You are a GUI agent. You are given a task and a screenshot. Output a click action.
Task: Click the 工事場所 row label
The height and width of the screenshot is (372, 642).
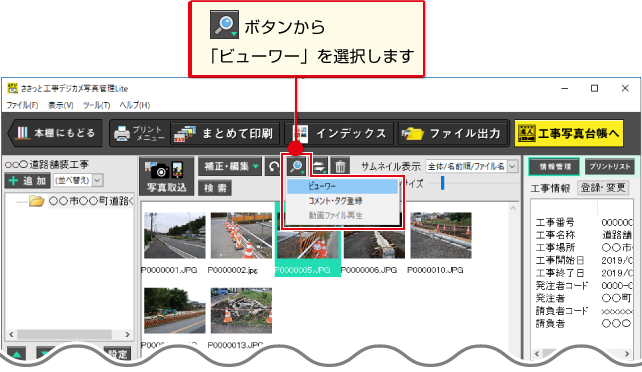coord(555,248)
